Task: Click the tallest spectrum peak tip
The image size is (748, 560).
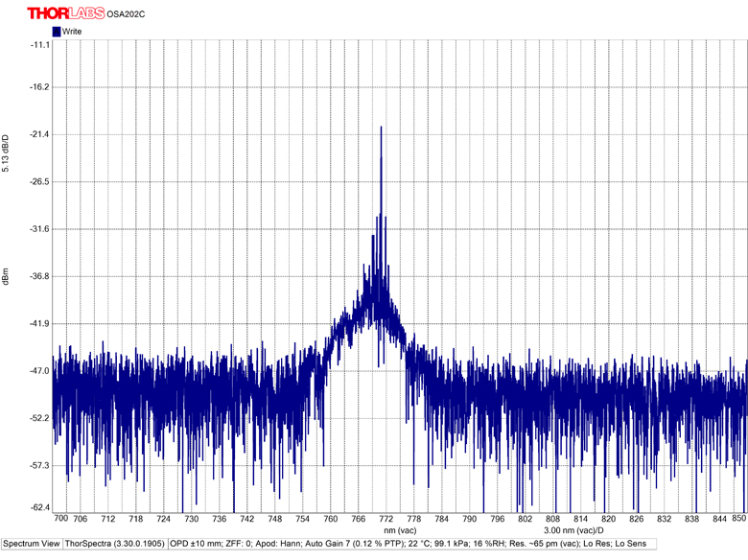Action: 381,127
